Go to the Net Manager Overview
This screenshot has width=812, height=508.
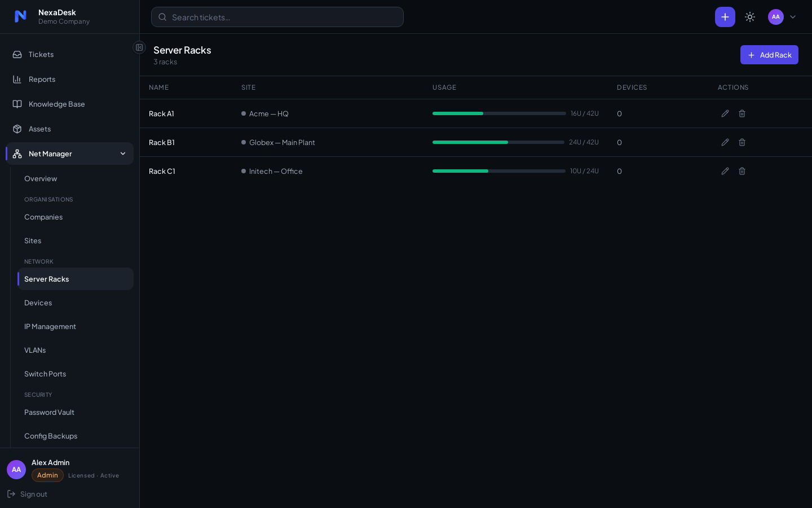coord(76,178)
